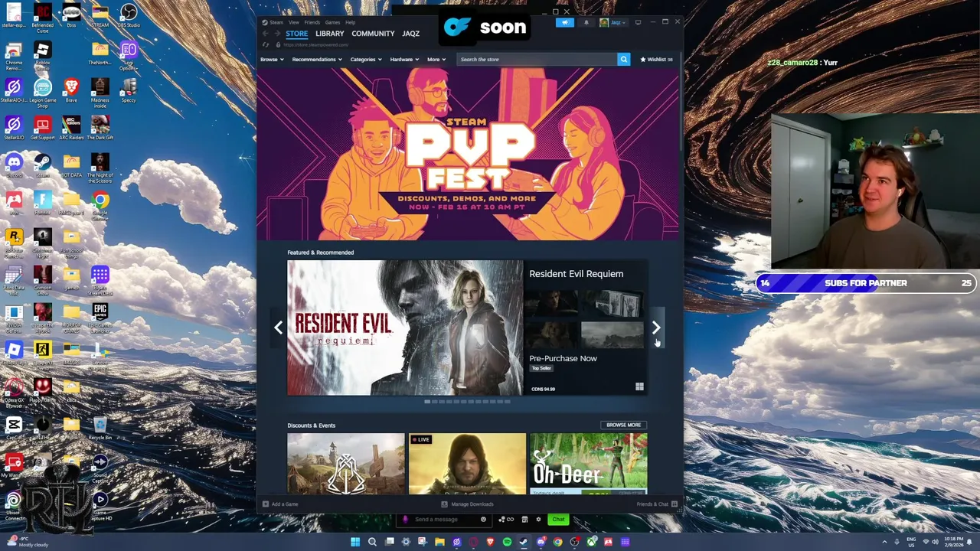Open Friends & Chat in Steam
Image resolution: width=980 pixels, height=551 pixels.
tap(657, 504)
